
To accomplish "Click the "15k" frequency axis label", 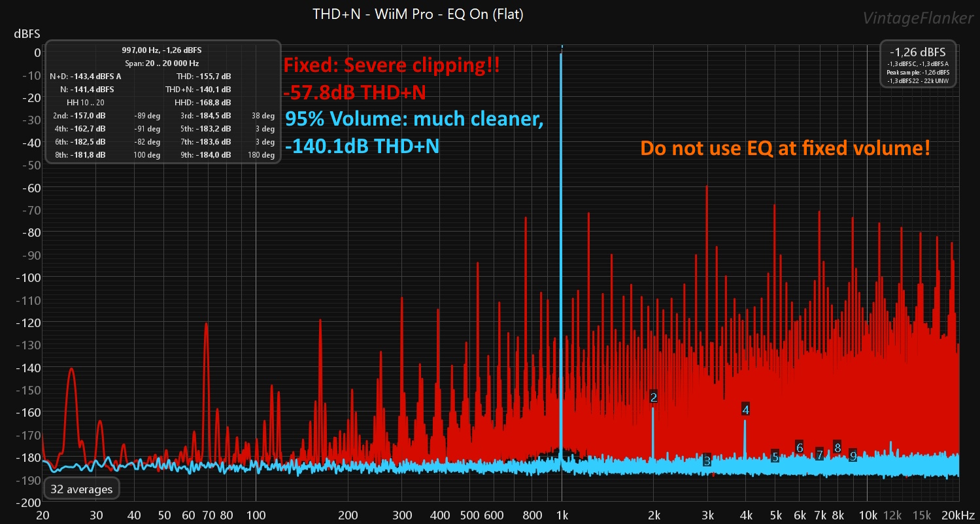I will (922, 514).
